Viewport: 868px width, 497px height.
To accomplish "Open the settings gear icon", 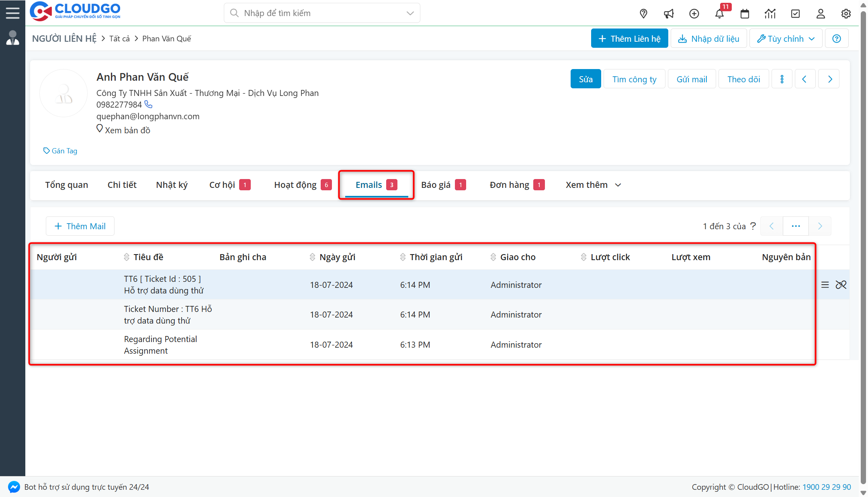I will pos(846,14).
